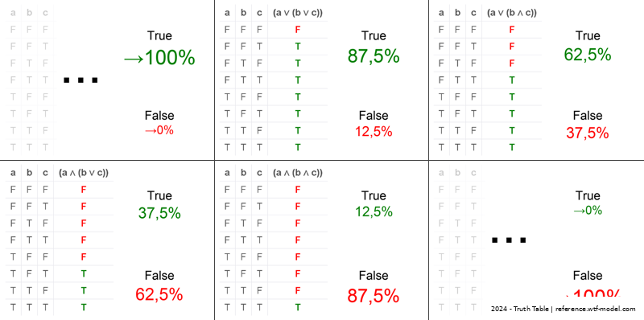Click the (a ∧ (b ∨ c)) column header
This screenshot has width=644, height=320.
(84, 173)
